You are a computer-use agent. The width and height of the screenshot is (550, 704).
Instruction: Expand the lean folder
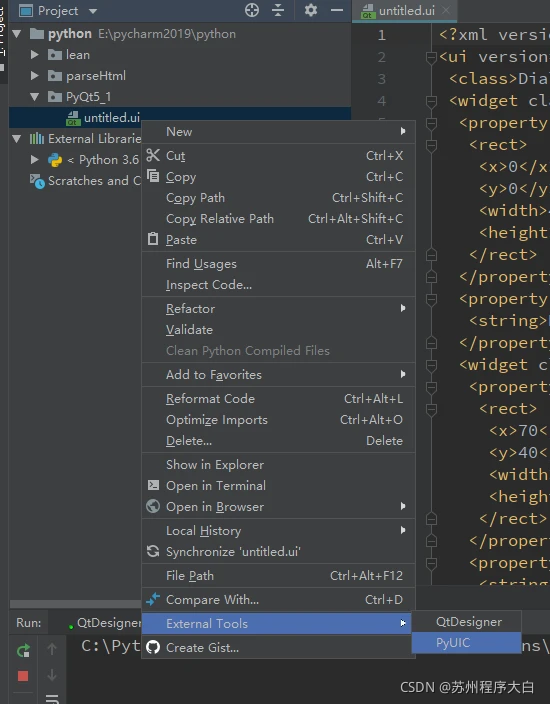(x=34, y=55)
